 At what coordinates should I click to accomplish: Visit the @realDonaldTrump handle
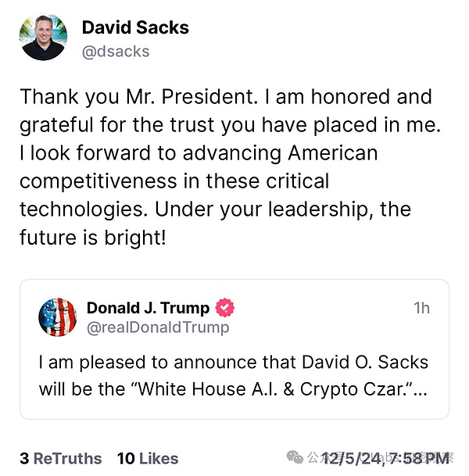pos(158,327)
